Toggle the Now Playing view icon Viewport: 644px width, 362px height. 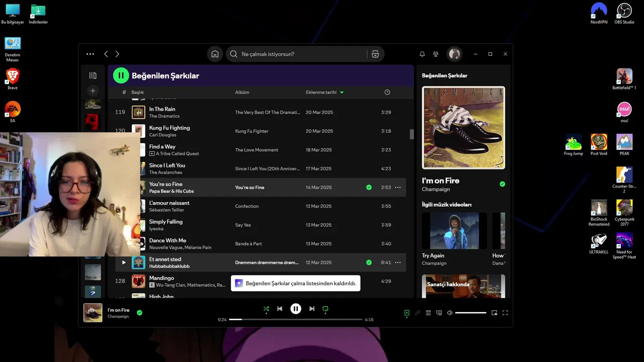coord(407,313)
